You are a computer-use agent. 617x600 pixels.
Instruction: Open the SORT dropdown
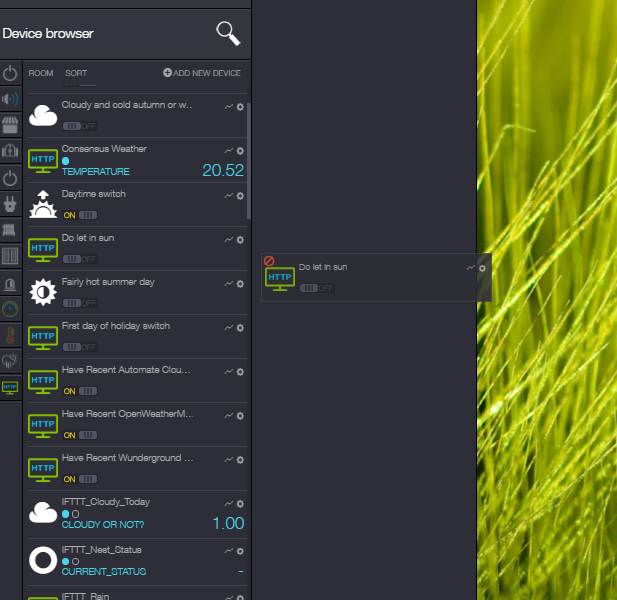(76, 73)
